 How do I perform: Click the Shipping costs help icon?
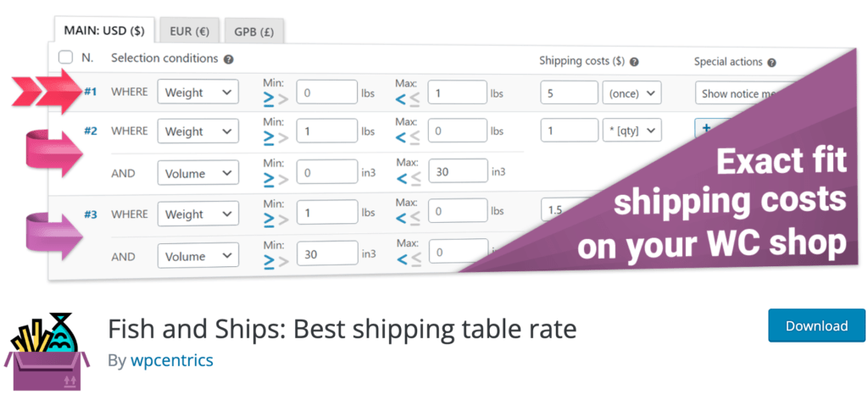(x=634, y=62)
